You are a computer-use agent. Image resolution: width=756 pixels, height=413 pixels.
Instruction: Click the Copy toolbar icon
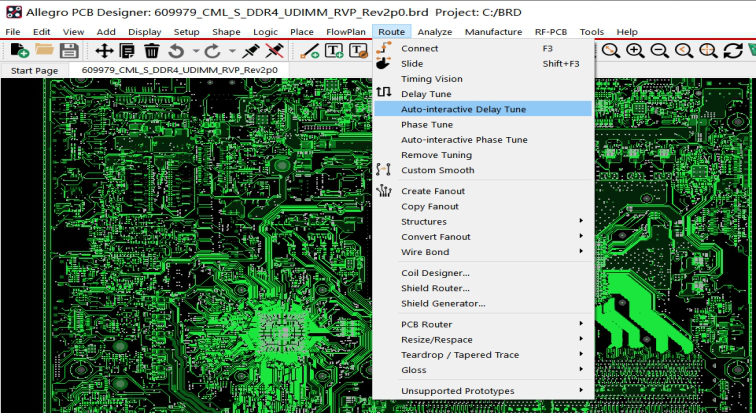point(127,51)
